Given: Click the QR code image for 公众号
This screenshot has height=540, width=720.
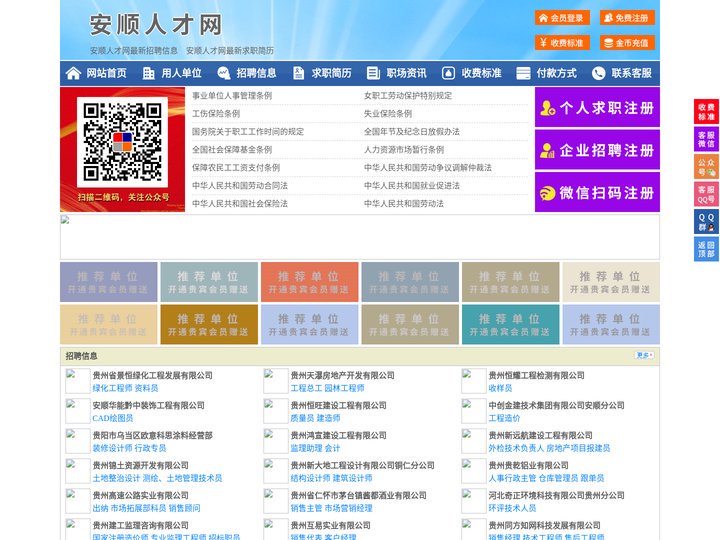Looking at the screenshot, I should pyautogui.click(x=122, y=142).
